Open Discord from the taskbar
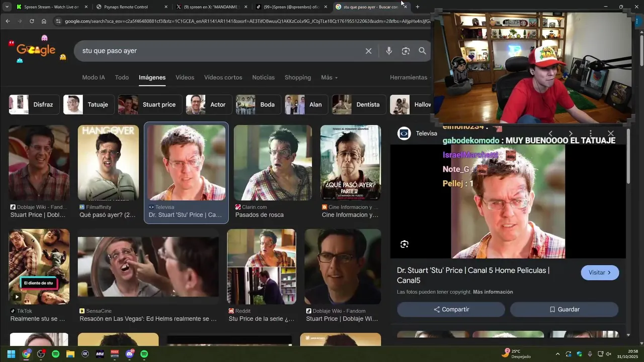Screen dimensions: 644x362 pos(130,354)
